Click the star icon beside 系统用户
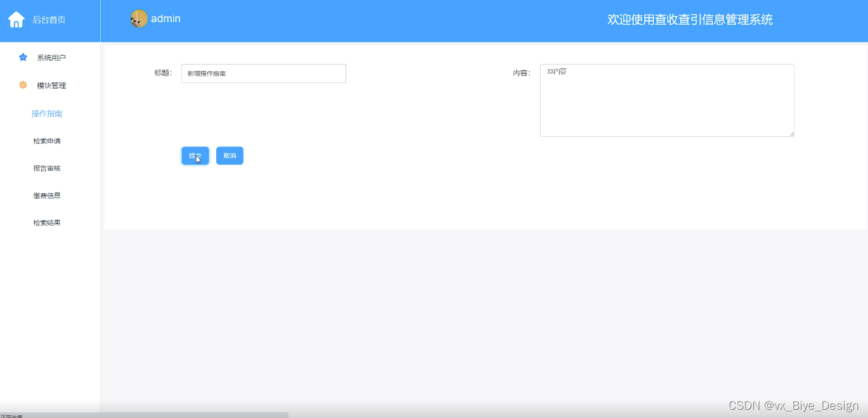This screenshot has height=418, width=868. point(23,57)
